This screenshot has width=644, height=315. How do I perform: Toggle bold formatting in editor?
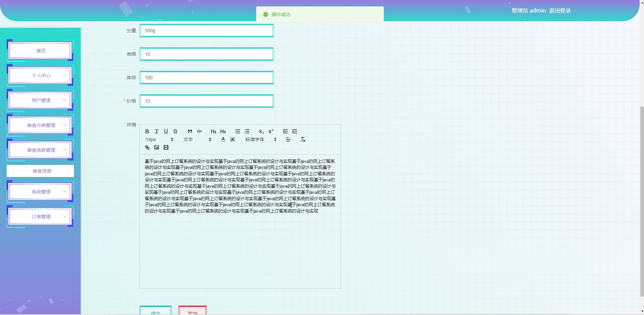click(x=147, y=131)
